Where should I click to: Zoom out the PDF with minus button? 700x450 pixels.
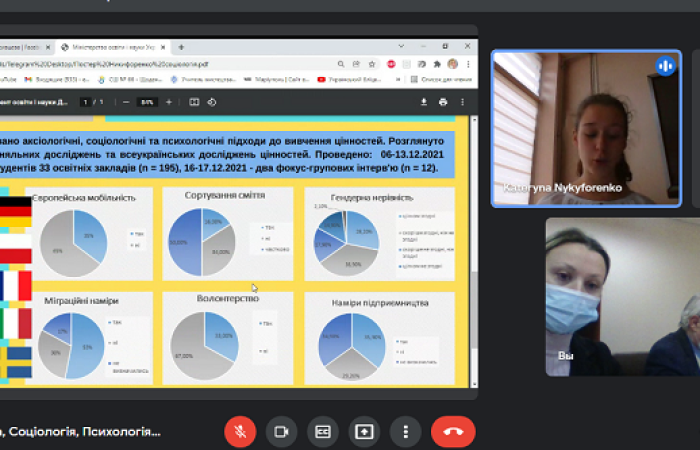[x=127, y=101]
